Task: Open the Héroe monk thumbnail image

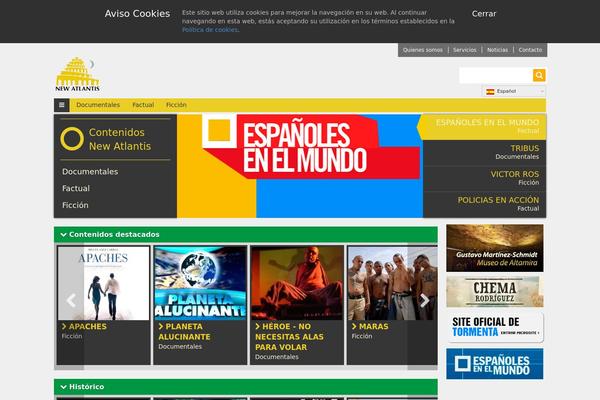Action: [297, 283]
